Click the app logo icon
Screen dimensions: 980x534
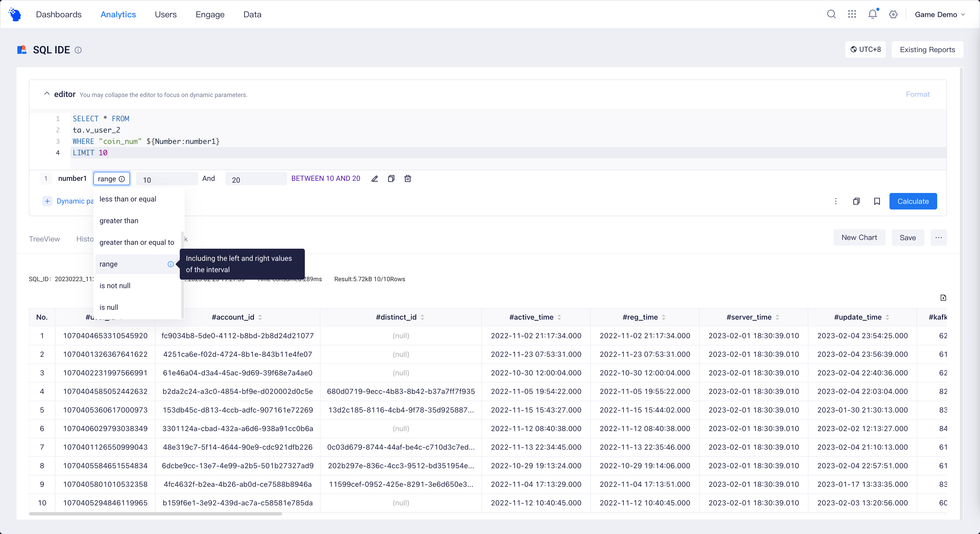[x=15, y=14]
